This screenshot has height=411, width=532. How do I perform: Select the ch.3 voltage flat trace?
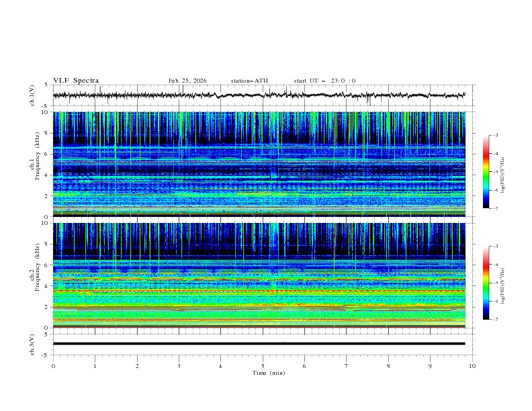[x=259, y=344]
